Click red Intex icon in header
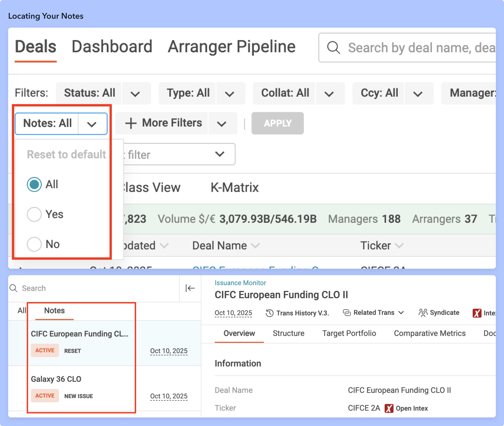Image resolution: width=504 pixels, height=426 pixels. [477, 313]
